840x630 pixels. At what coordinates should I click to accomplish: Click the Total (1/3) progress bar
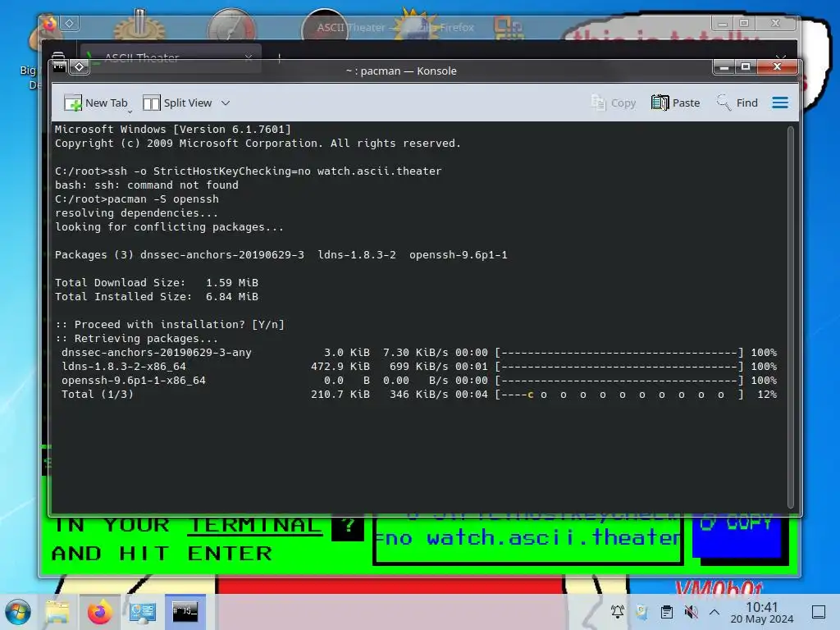[x=619, y=395]
